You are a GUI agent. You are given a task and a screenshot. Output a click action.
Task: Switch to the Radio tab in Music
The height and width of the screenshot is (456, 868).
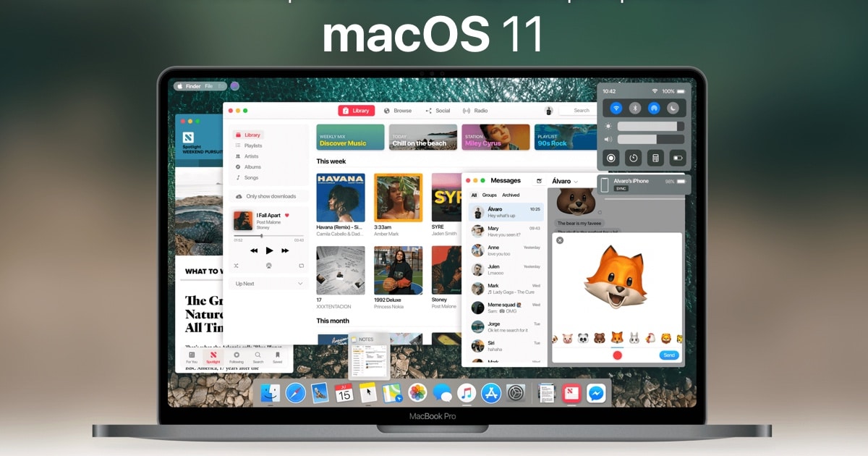(x=475, y=111)
